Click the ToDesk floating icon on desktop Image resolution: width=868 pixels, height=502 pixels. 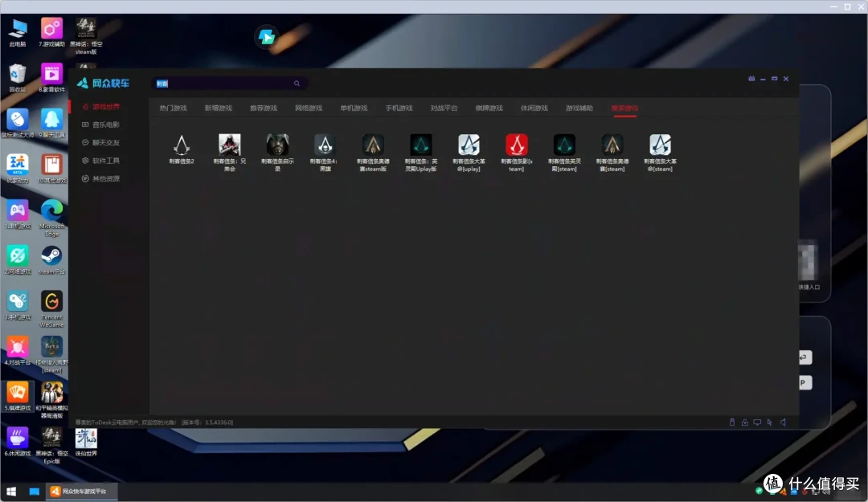click(x=266, y=37)
